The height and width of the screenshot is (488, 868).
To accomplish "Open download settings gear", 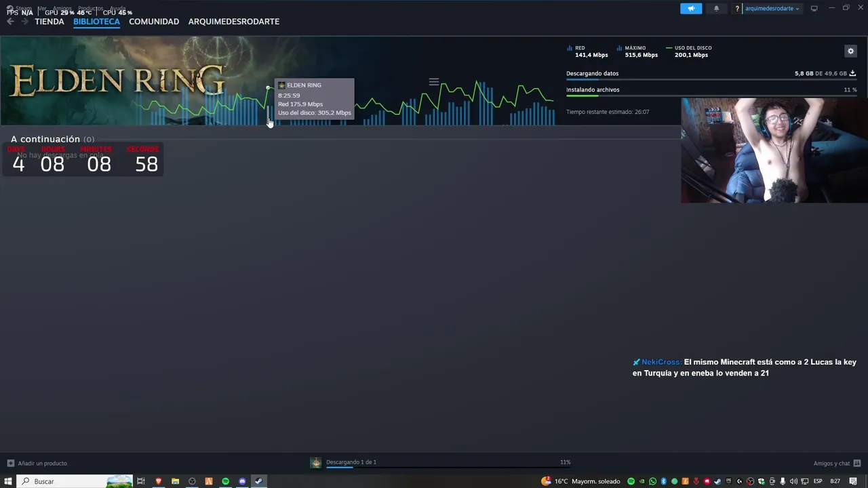I will pyautogui.click(x=851, y=51).
